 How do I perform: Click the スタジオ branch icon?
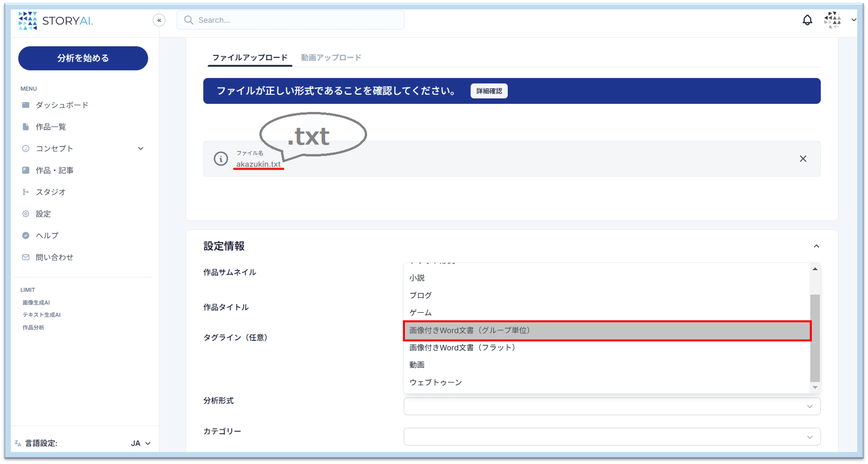coord(26,192)
